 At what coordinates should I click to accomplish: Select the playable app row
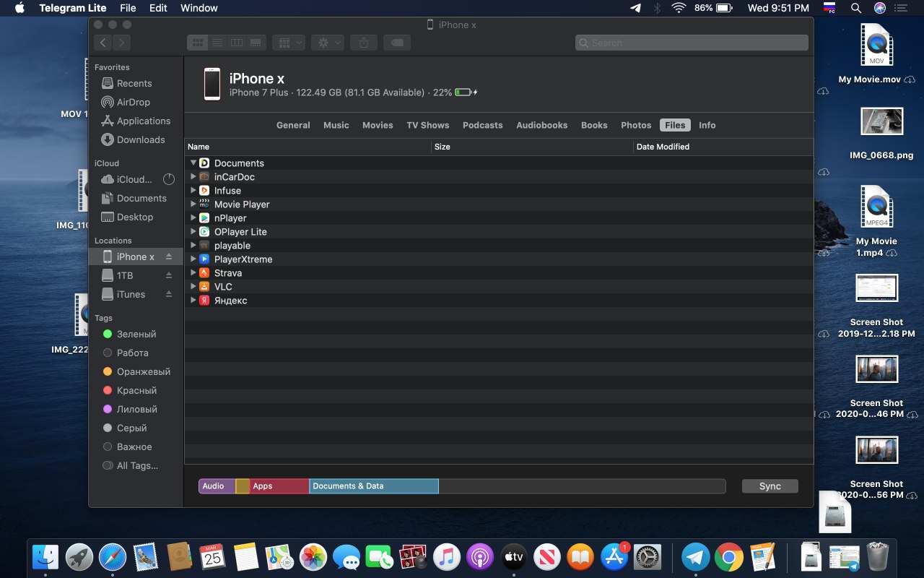(x=499, y=246)
